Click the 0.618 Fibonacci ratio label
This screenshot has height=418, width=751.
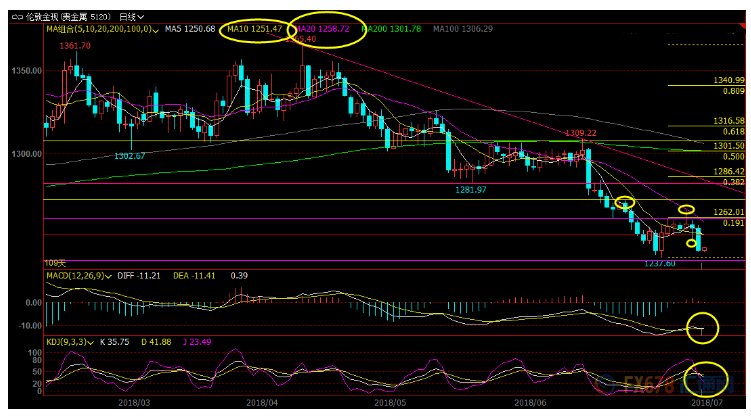(733, 132)
